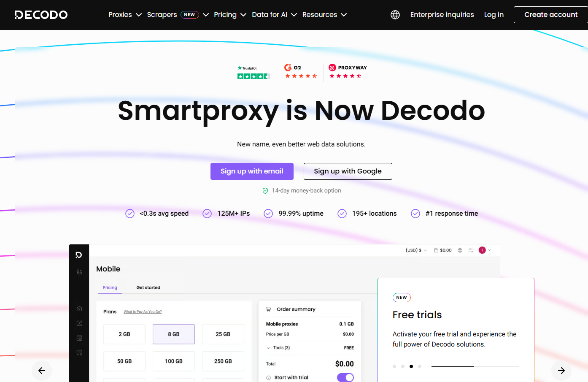Click the Trustpilot rating badge
Screen dimensions: 588x382
(254, 73)
